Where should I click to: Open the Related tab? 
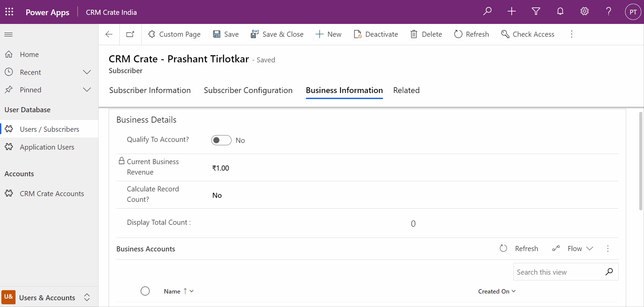406,90
